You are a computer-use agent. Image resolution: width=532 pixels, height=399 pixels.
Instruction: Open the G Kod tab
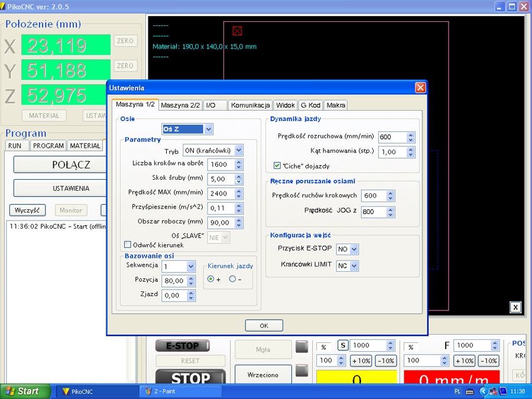[310, 105]
